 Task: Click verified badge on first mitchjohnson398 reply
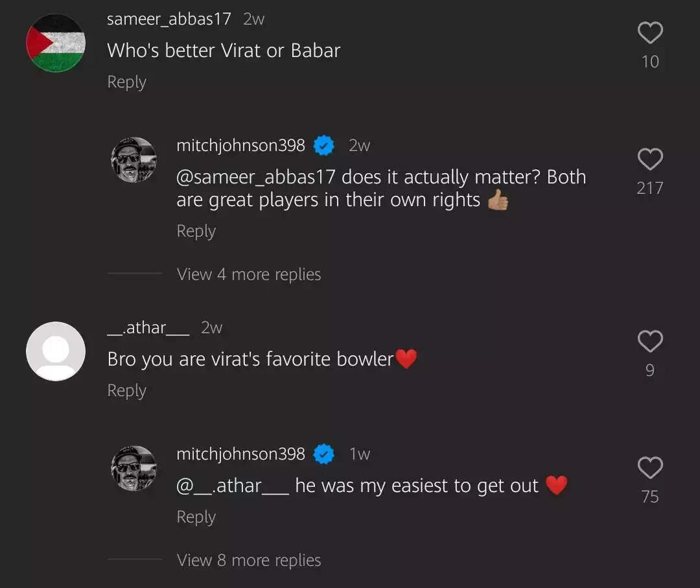tap(324, 146)
